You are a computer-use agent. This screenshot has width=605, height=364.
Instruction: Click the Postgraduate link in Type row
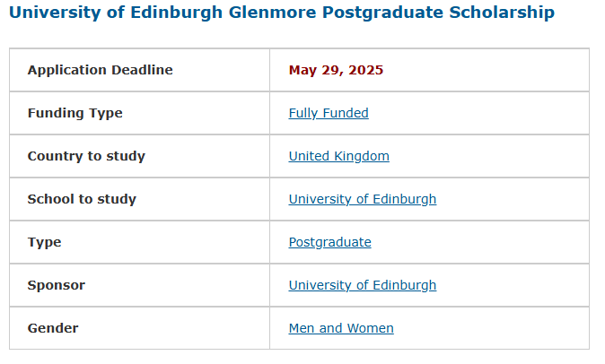pyautogui.click(x=329, y=242)
